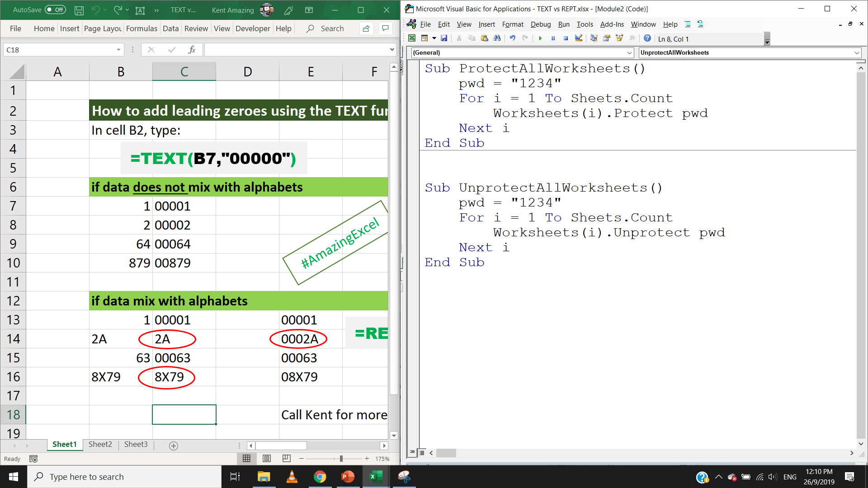
Task: Toggle Procedure View button in VBA code window
Action: coord(412,452)
